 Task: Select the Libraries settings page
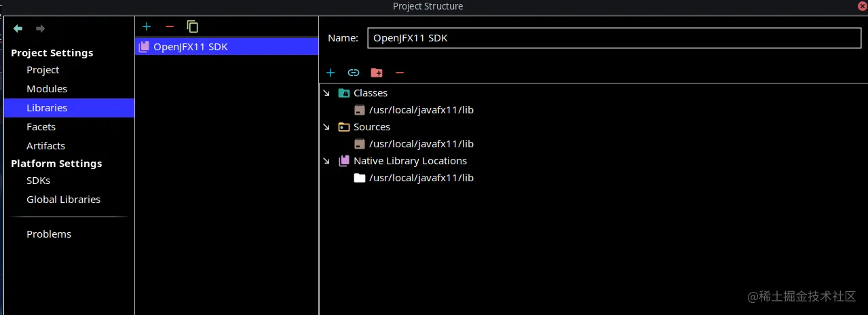69,108
